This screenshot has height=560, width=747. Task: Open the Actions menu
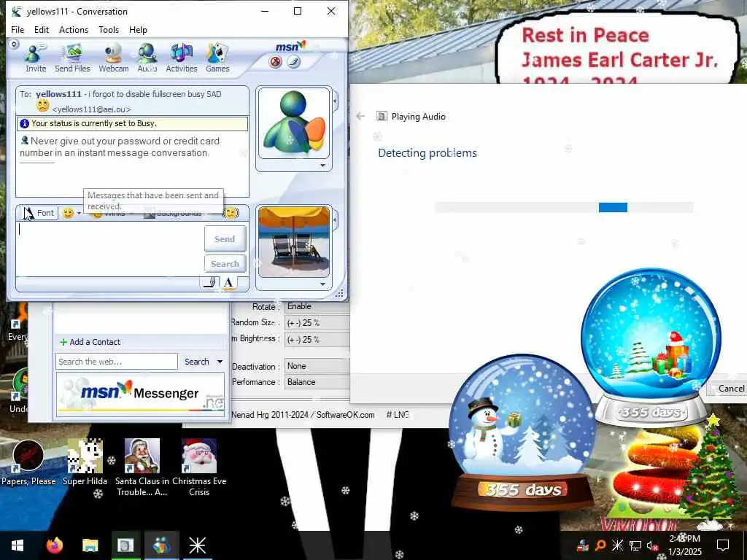[74, 29]
